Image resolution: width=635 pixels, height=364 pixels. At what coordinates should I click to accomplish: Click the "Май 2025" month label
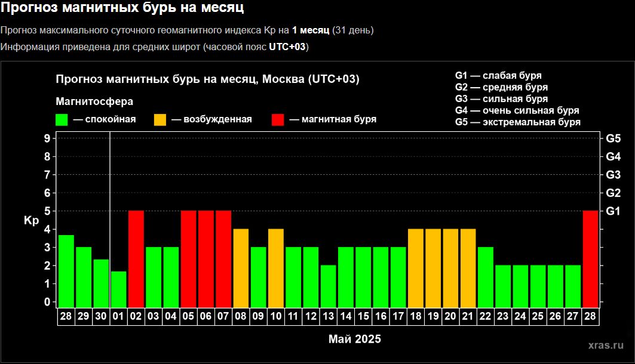pyautogui.click(x=354, y=339)
